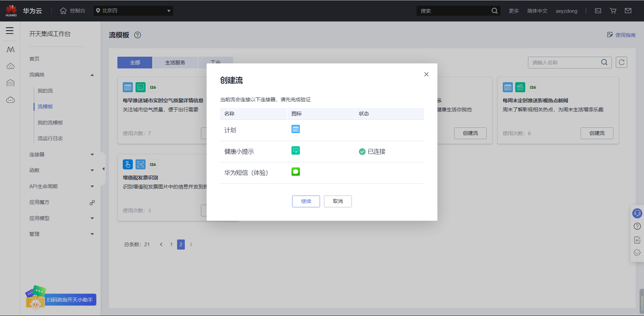Viewport: 644px width, 316px height.
Task: Collapse the 流编排 menu section
Action: 92,75
